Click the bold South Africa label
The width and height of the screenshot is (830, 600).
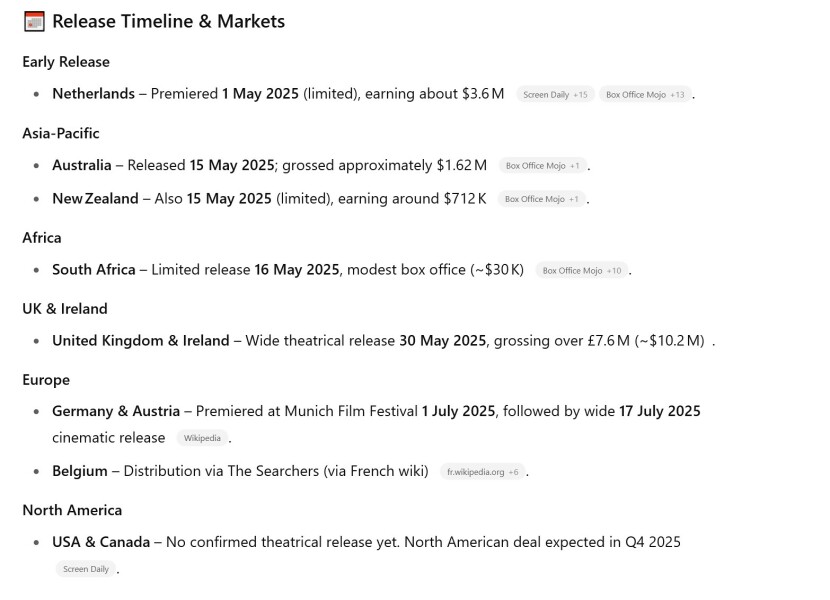point(93,270)
